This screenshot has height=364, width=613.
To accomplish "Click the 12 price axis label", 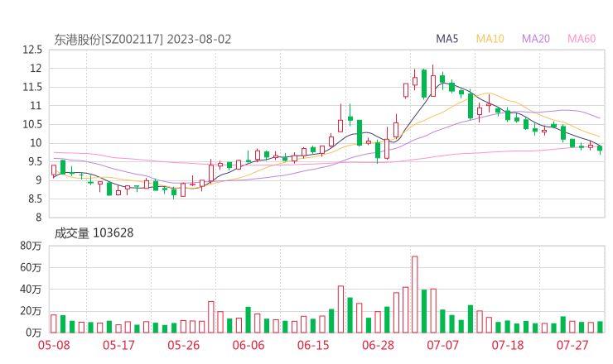I will click(x=36, y=69).
